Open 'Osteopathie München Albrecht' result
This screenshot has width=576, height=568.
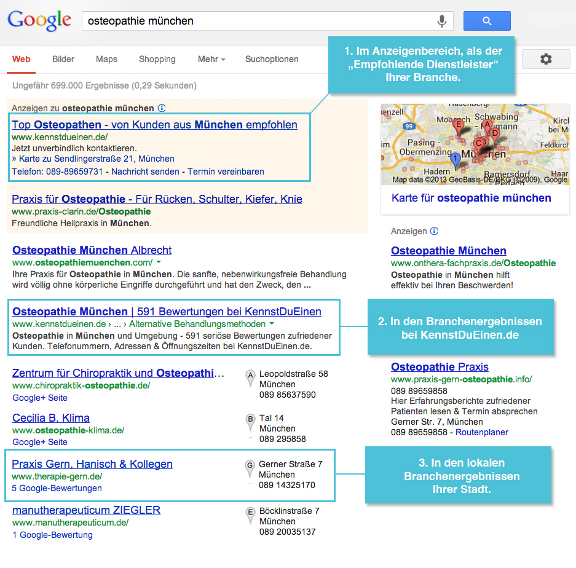92,250
